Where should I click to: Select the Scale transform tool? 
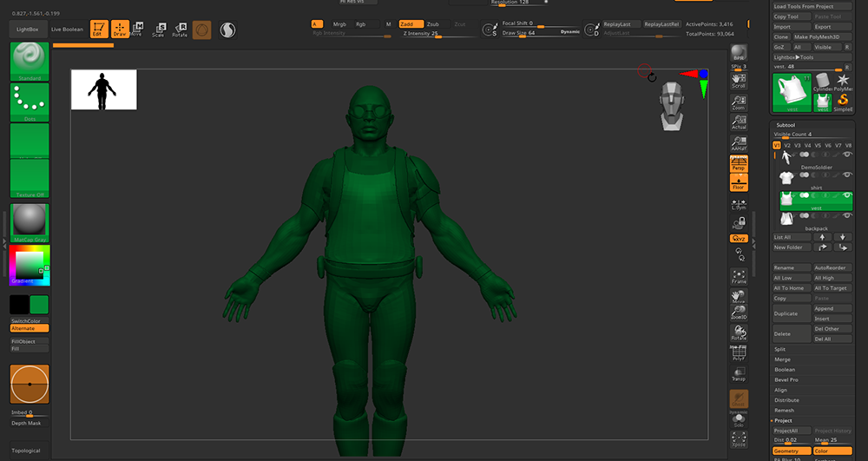[158, 30]
